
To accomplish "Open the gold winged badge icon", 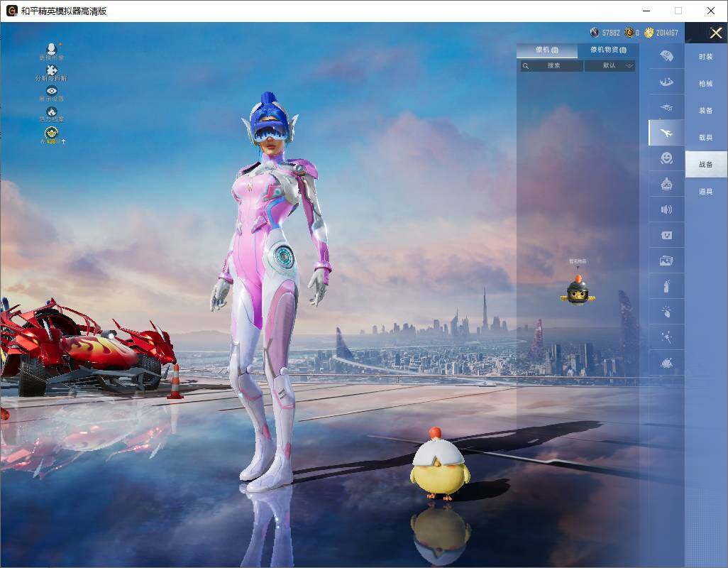I will 52,135.
